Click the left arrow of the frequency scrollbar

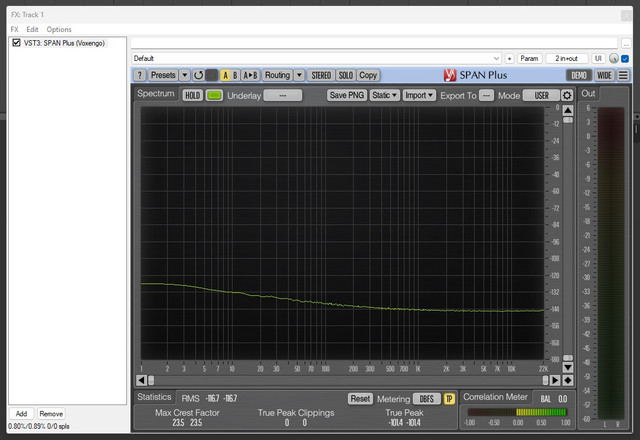pyautogui.click(x=141, y=380)
